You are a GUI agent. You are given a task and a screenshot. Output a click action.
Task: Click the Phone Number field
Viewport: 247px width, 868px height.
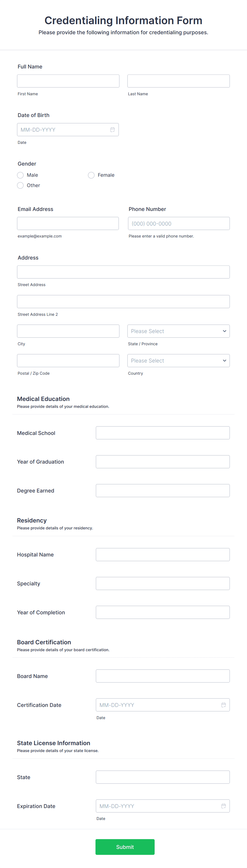coord(178,223)
